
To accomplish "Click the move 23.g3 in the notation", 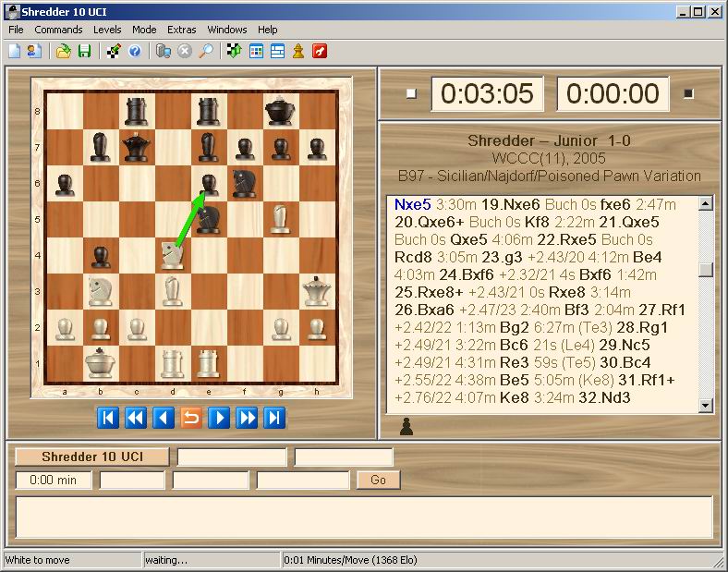I will tap(505, 257).
